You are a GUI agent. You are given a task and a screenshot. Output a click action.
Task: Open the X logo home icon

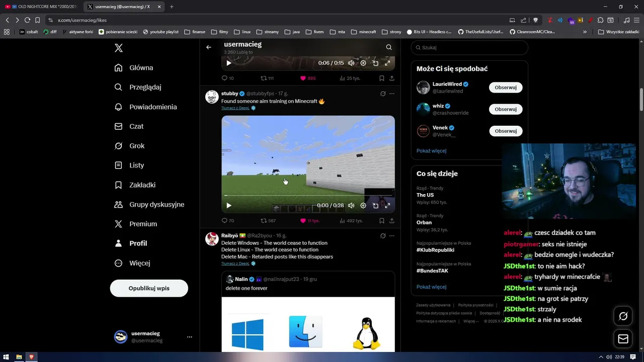[x=118, y=48]
